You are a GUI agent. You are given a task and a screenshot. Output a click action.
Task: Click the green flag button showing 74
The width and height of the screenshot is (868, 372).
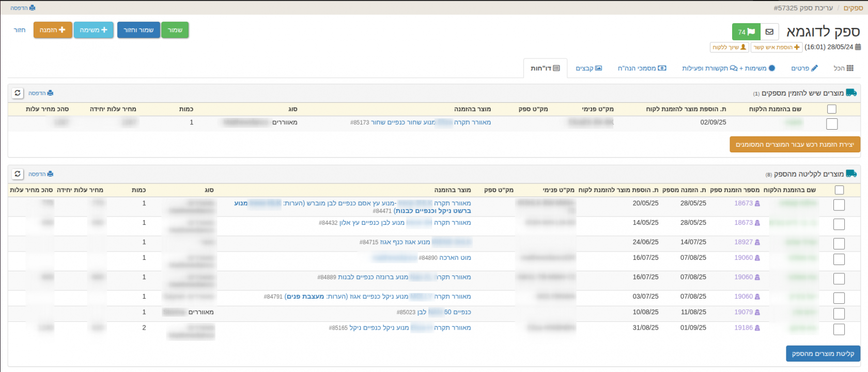coord(746,32)
